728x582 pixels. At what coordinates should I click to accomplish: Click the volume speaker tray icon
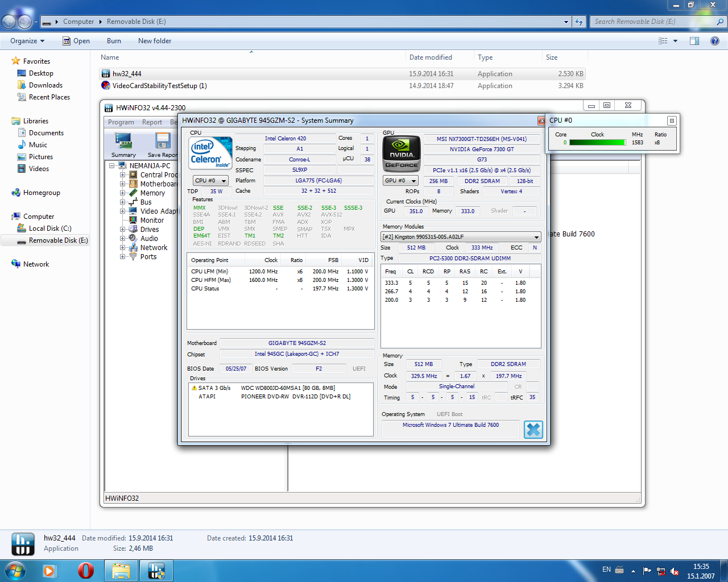(674, 571)
